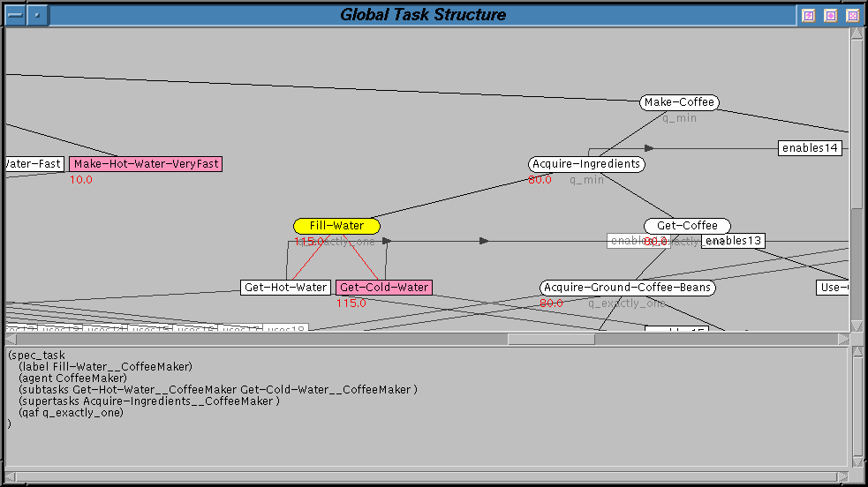Select the enables14 relationship box
868x487 pixels.
pos(810,148)
